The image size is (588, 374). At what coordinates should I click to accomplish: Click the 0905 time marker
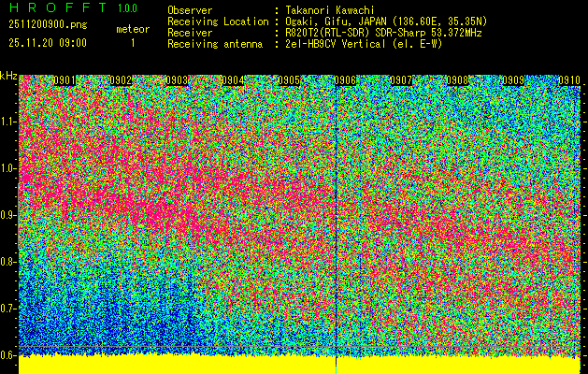(x=289, y=80)
